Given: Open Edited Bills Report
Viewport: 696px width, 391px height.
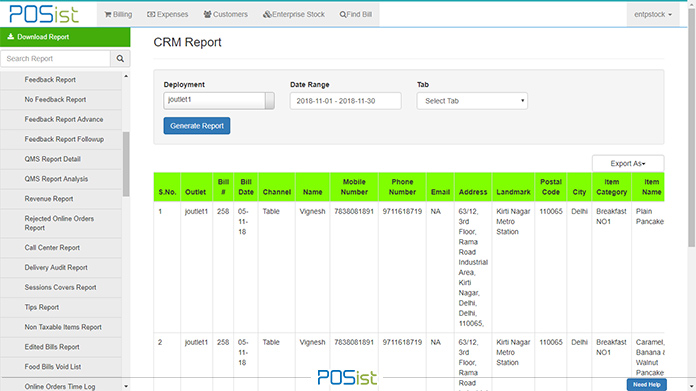Looking at the screenshot, I should 61,347.
